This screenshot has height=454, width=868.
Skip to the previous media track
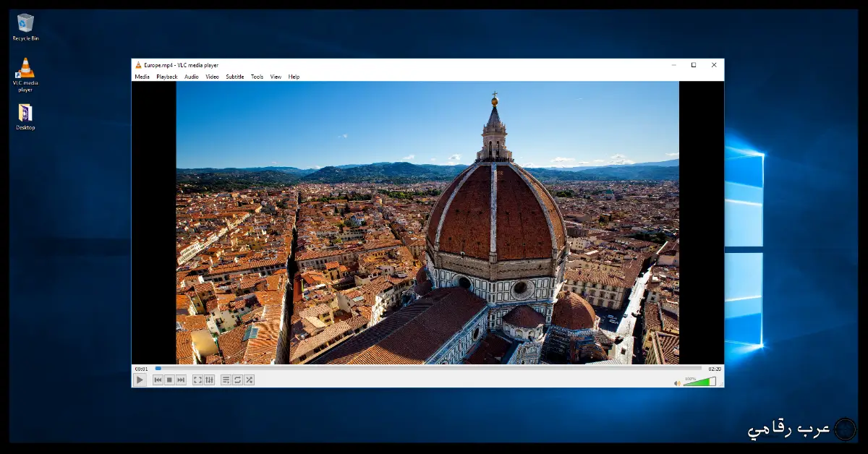point(158,380)
